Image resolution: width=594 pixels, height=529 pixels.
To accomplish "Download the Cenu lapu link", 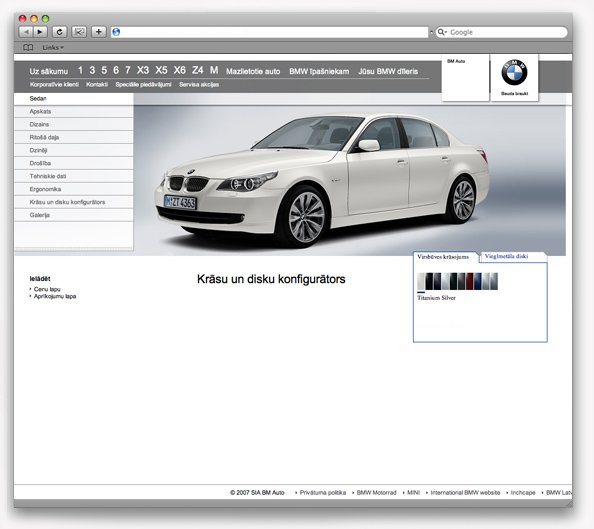I will pos(47,289).
